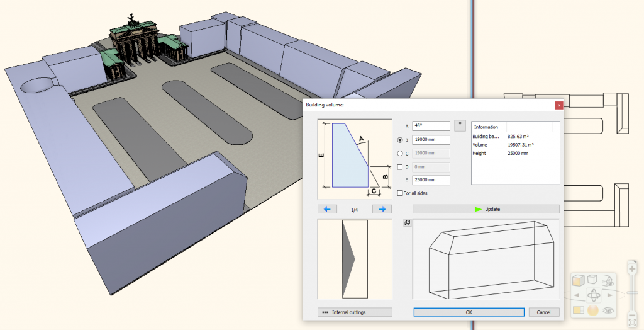Click the 3D preview mode icon beside preview
This screenshot has height=330, width=644.
407,223
